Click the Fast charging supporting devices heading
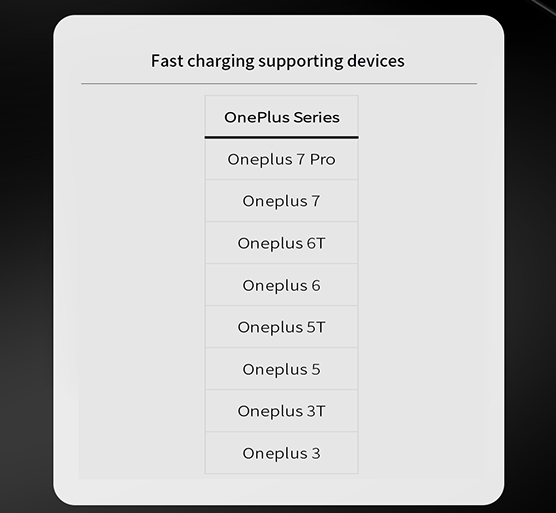This screenshot has width=556, height=513. (278, 61)
